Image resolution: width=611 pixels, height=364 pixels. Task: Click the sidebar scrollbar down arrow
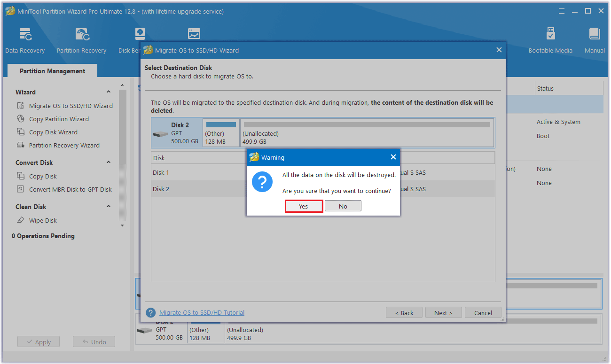click(123, 225)
